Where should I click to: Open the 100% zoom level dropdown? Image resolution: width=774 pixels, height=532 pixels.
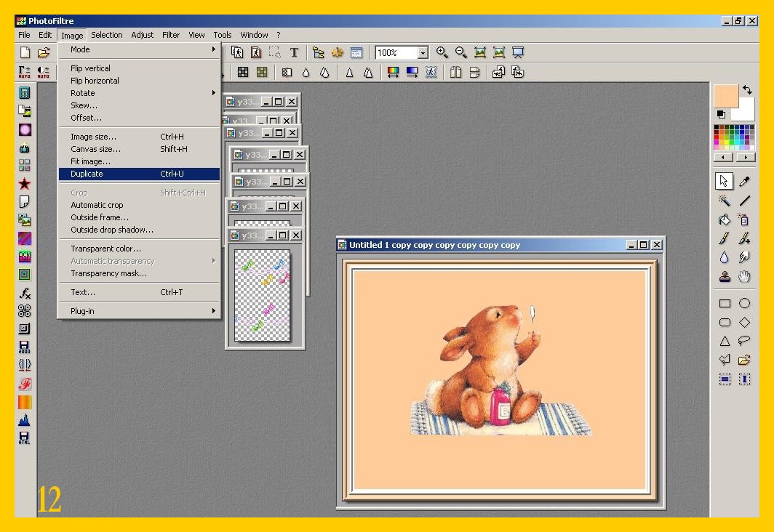pos(423,53)
